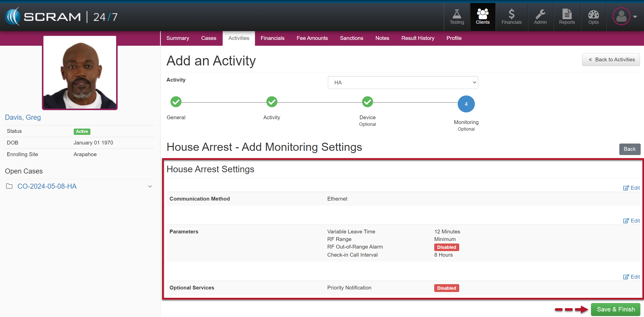The height and width of the screenshot is (317, 644).
Task: Click the Save & Finish button
Action: click(x=615, y=309)
